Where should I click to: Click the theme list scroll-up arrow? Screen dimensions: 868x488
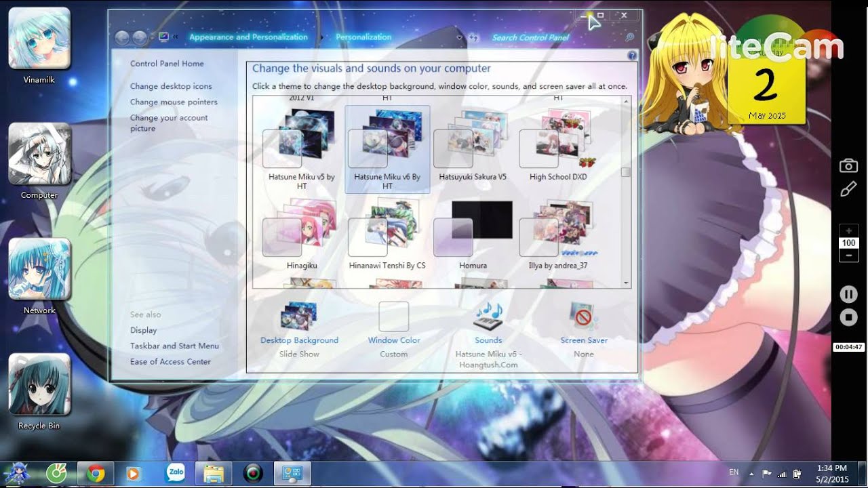(x=626, y=101)
